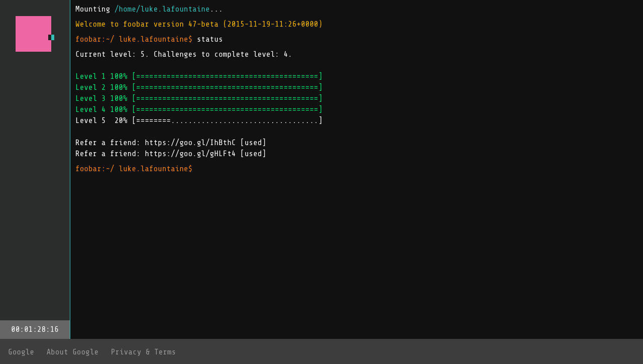Viewport: 643px width, 364px height.
Task: Click the 'Current level: 5' status line
Action: pos(183,54)
